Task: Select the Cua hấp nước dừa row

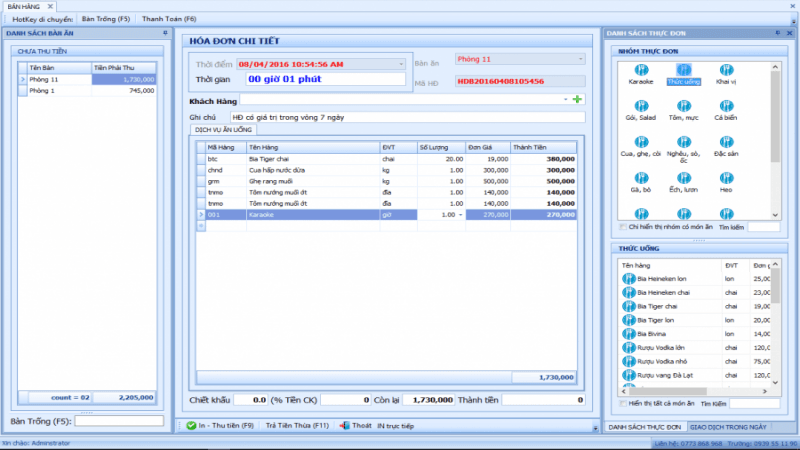Action: [386, 170]
